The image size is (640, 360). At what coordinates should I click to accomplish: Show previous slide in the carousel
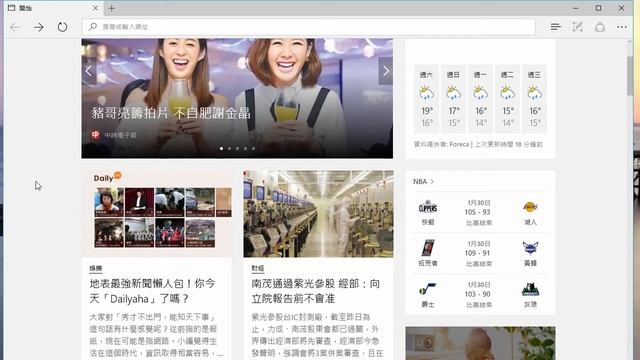click(89, 71)
